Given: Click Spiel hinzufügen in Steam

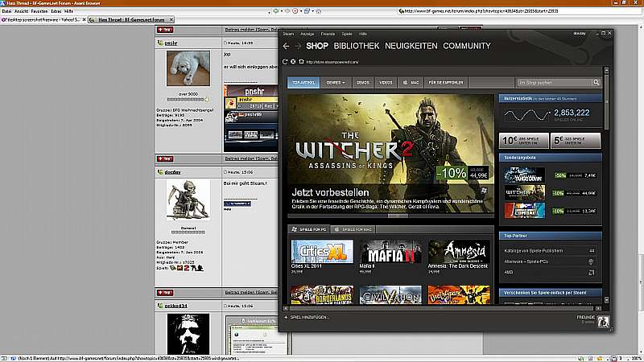Looking at the screenshot, I should click(309, 317).
